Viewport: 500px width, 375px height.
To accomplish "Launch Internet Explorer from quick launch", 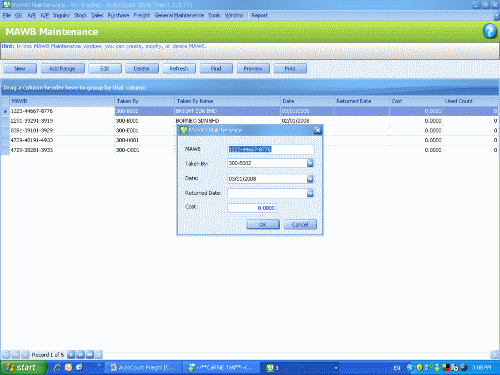I will [57, 367].
